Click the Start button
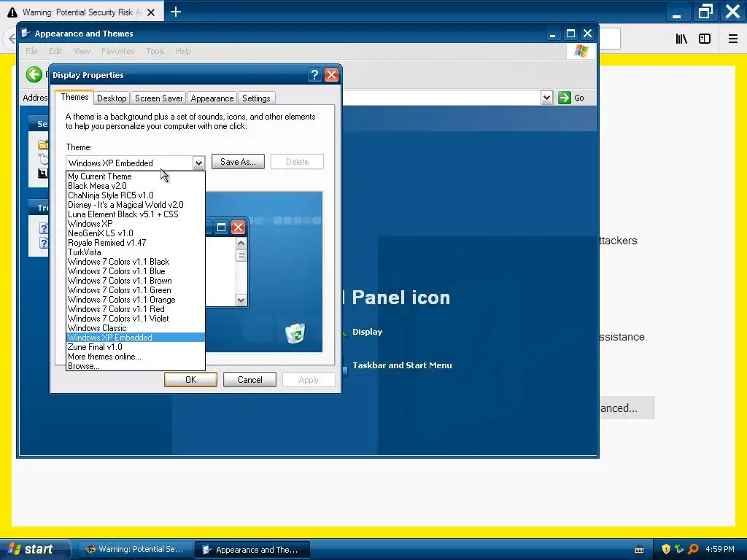The width and height of the screenshot is (747, 560). pos(34,549)
